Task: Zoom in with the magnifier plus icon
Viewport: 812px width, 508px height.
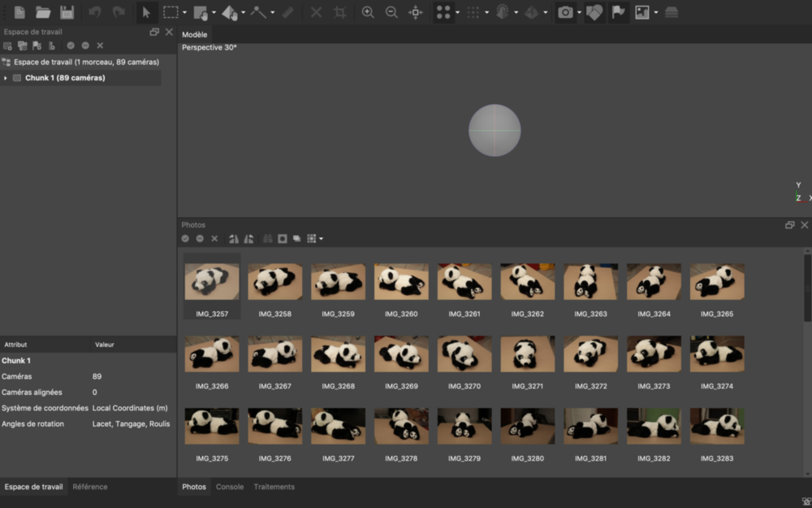Action: pos(368,12)
